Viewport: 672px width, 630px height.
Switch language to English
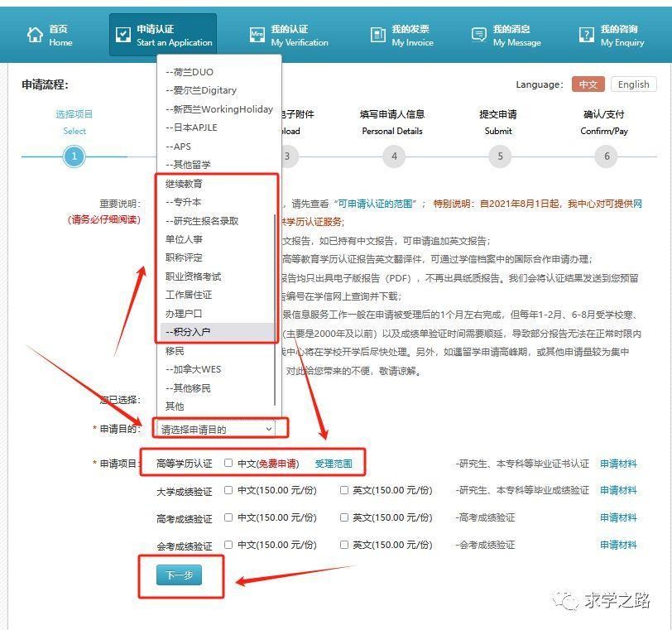[x=633, y=84]
